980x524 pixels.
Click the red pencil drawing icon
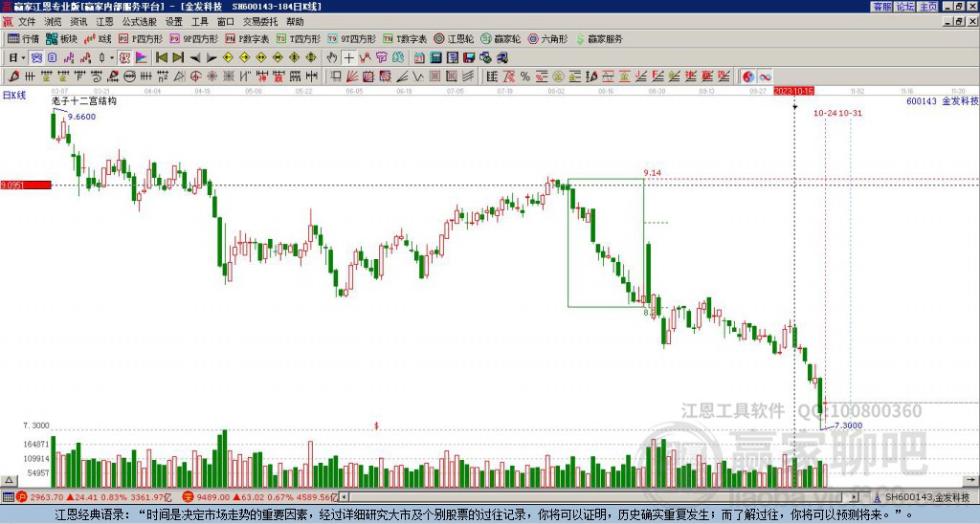(x=13, y=76)
